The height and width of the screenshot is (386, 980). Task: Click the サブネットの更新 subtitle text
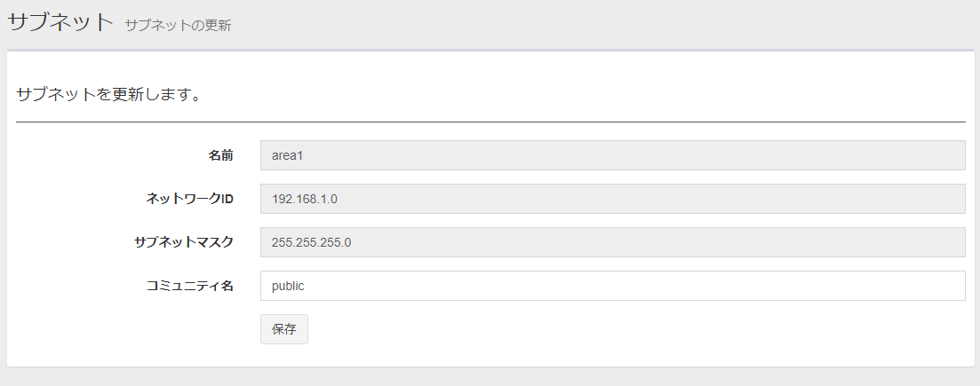coord(178,26)
